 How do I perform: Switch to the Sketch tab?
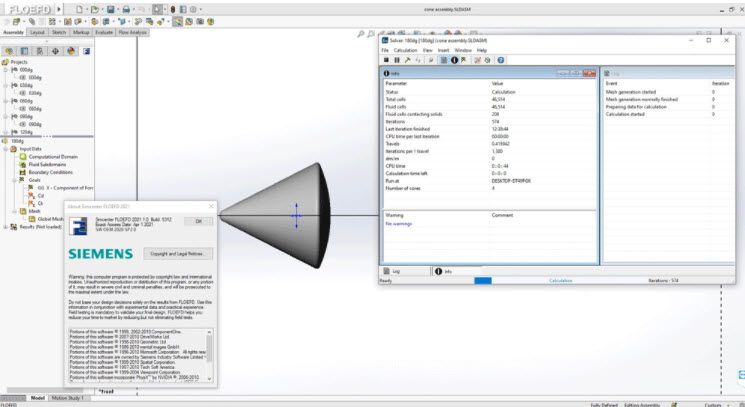click(x=59, y=32)
